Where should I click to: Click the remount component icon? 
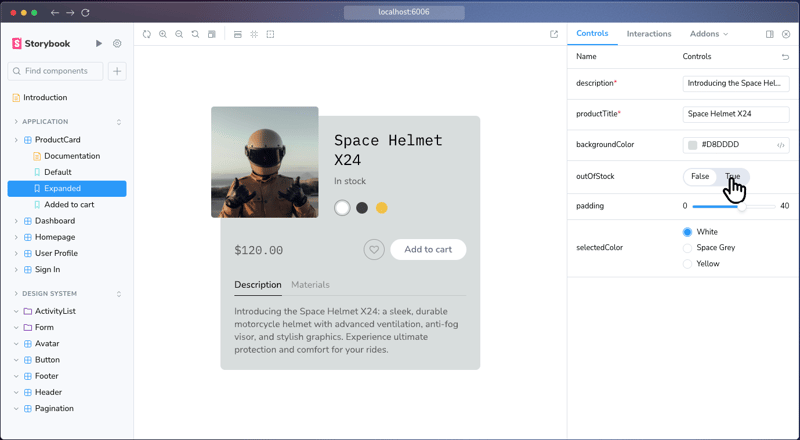tap(147, 34)
